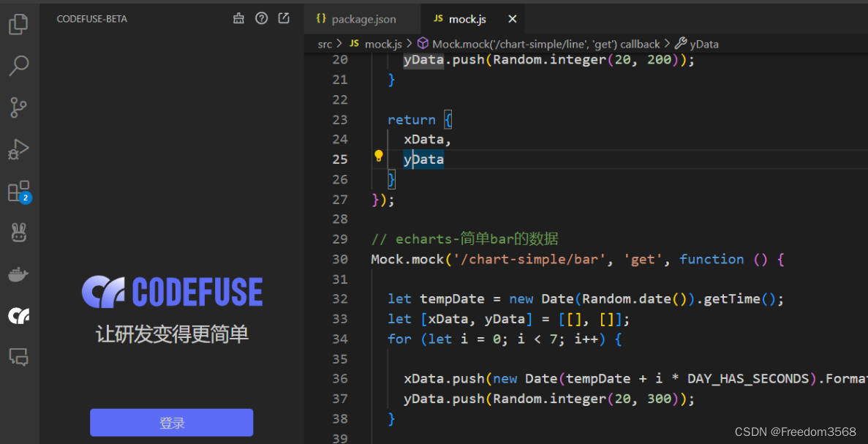Image resolution: width=868 pixels, height=444 pixels.
Task: Open the Docker view in activity bar
Action: coord(19,274)
